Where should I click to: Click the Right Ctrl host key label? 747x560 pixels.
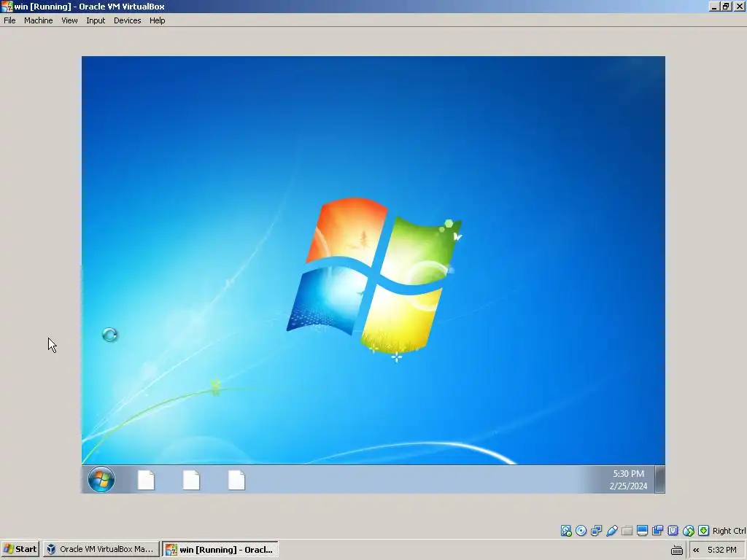pyautogui.click(x=729, y=531)
